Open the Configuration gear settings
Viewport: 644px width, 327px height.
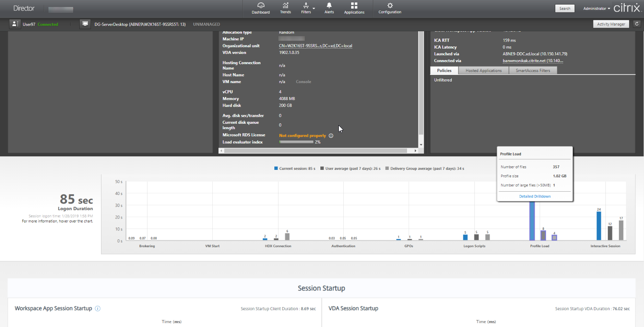[x=390, y=8]
